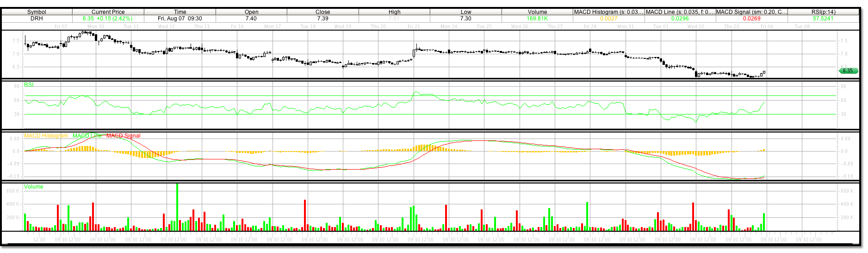Click the 57.5241 RSI value cell
Image resolution: width=868 pixels, height=253 pixels.
coord(823,19)
